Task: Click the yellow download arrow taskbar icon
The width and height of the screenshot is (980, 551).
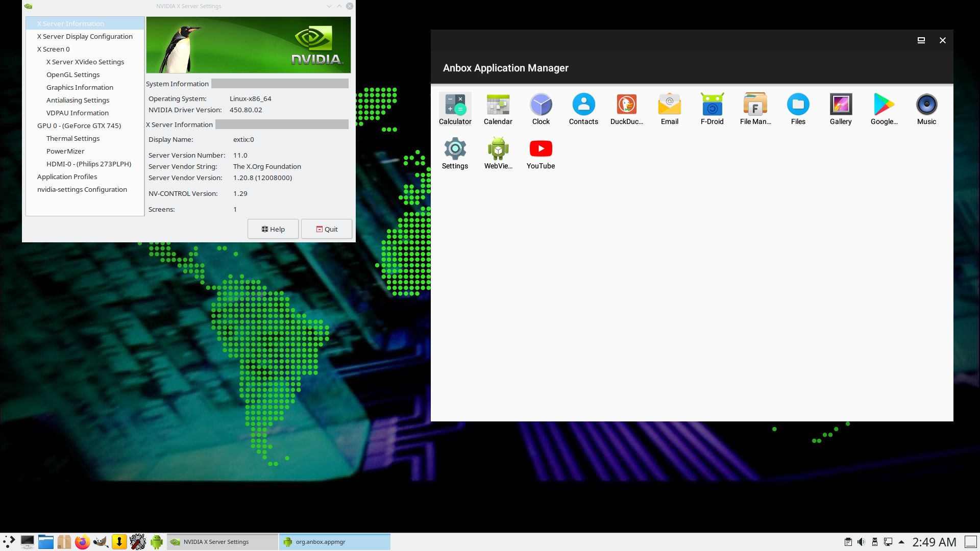Action: tap(119, 542)
